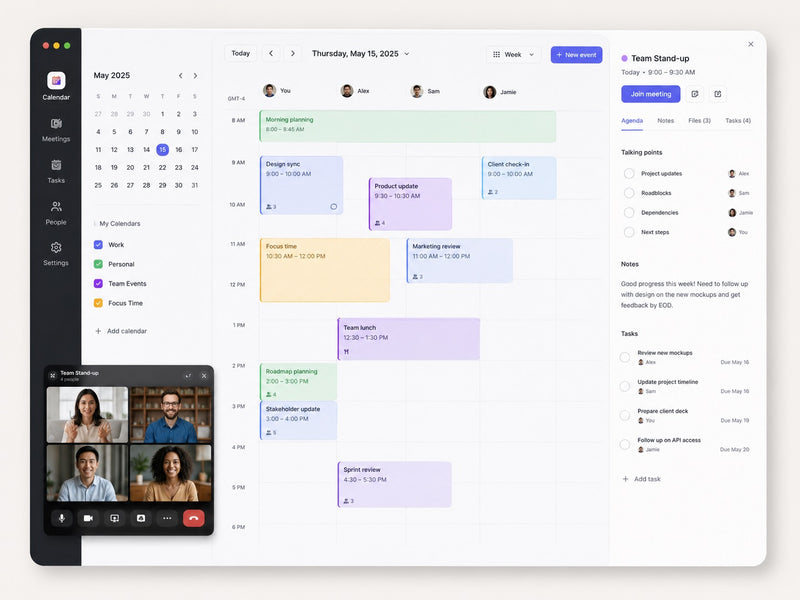Click the plus icon beside Add task
Viewport: 800px width, 600px height.
(626, 479)
